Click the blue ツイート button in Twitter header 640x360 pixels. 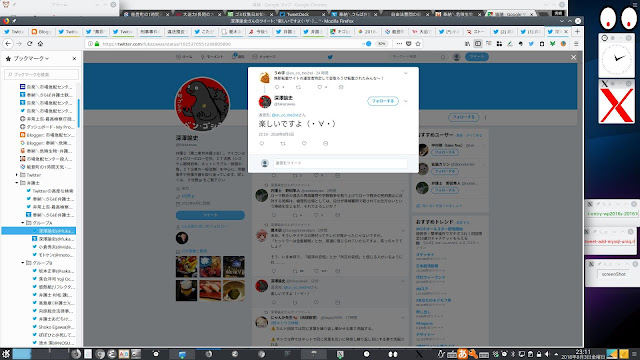point(477,57)
